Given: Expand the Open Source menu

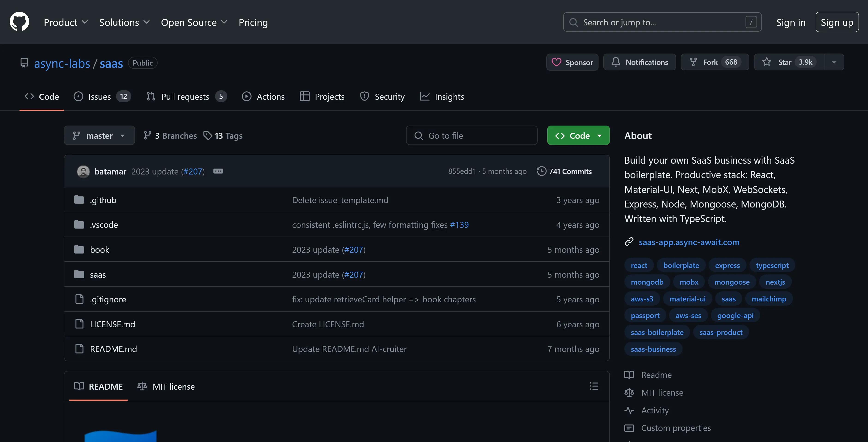Looking at the screenshot, I should [194, 22].
